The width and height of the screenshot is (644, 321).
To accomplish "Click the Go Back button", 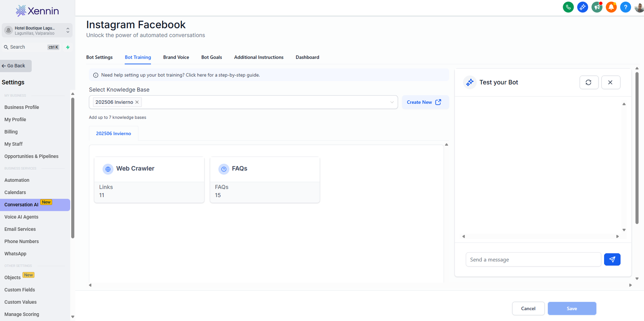I will click(16, 66).
